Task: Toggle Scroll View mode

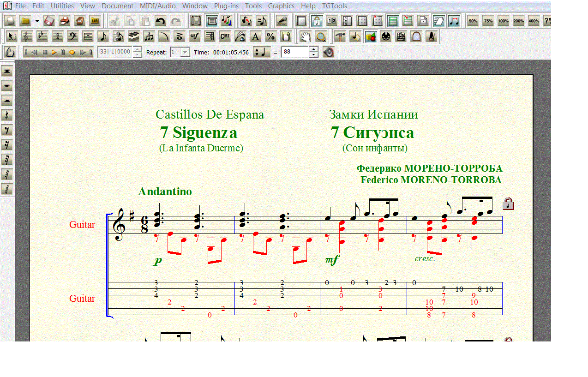Action: (197, 21)
